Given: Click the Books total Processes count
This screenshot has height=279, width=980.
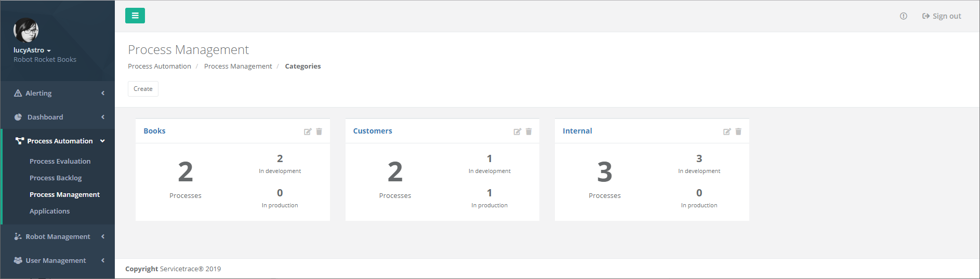Looking at the screenshot, I should [x=186, y=172].
